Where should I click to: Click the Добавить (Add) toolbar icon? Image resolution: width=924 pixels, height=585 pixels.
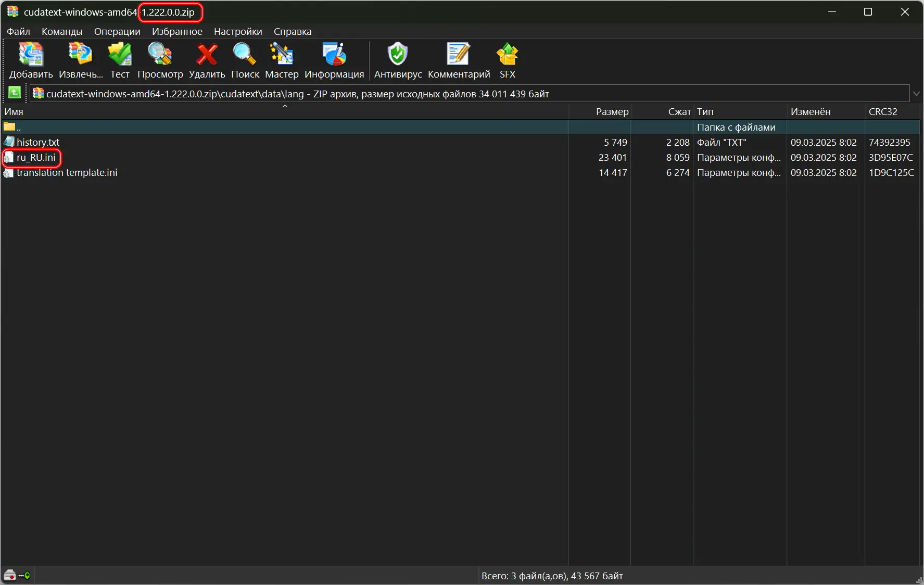pos(31,54)
